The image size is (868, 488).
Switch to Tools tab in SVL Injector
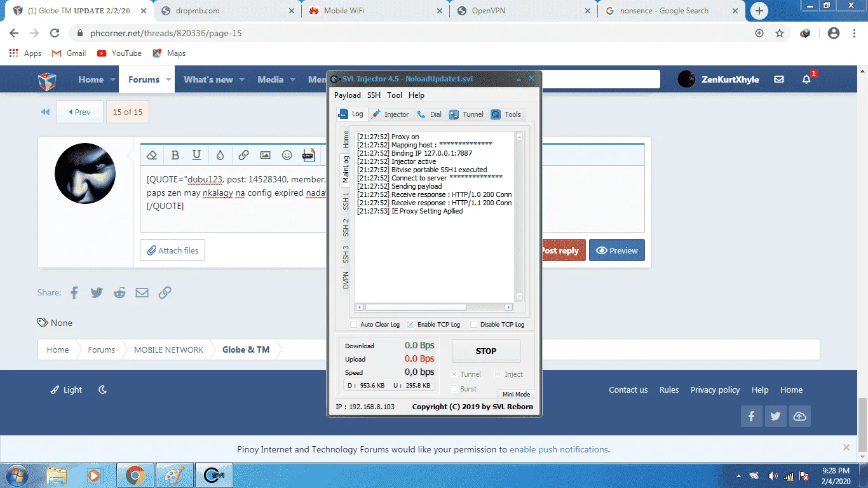tap(506, 114)
